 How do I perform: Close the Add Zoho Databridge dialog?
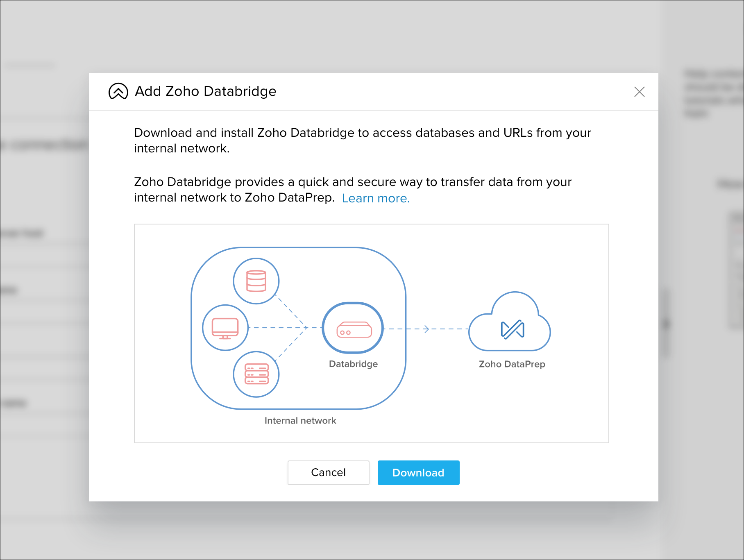pos(639,92)
